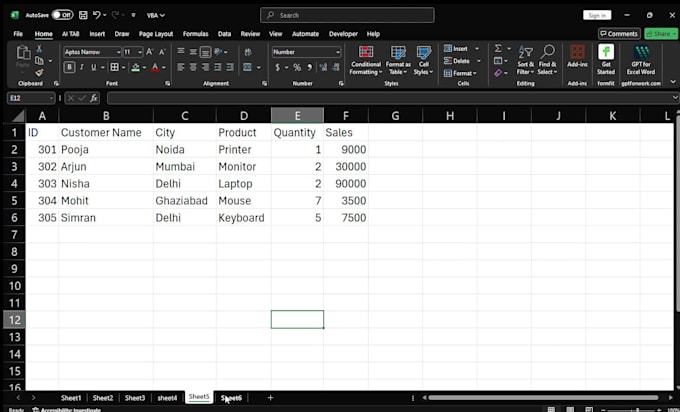Expand Cell Styles menu
Viewport: 680px width, 412px height.
coord(423,60)
